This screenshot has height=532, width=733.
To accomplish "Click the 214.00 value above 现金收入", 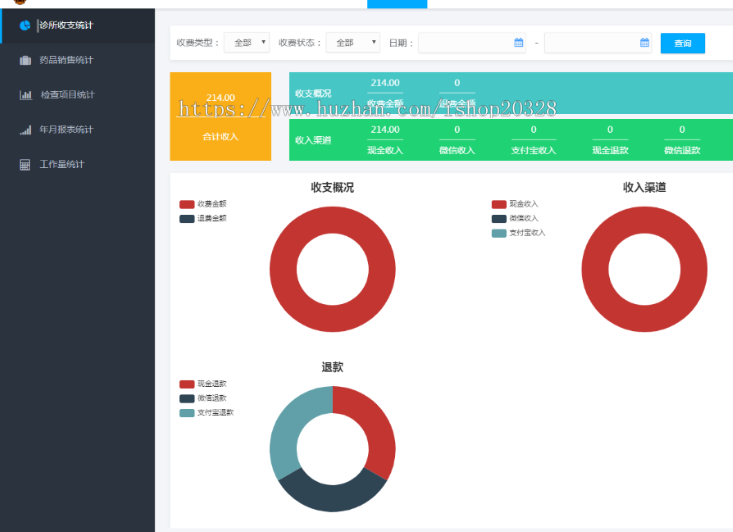I will [385, 129].
